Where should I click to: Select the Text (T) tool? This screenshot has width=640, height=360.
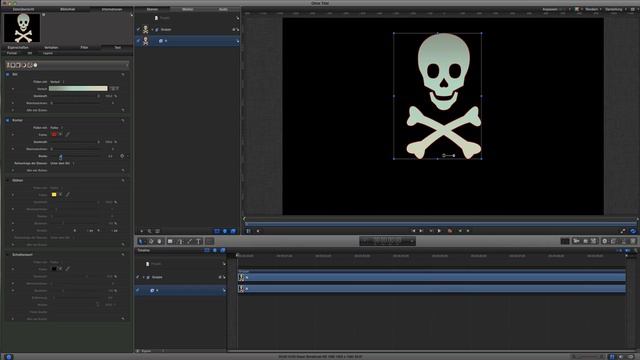[x=199, y=241]
